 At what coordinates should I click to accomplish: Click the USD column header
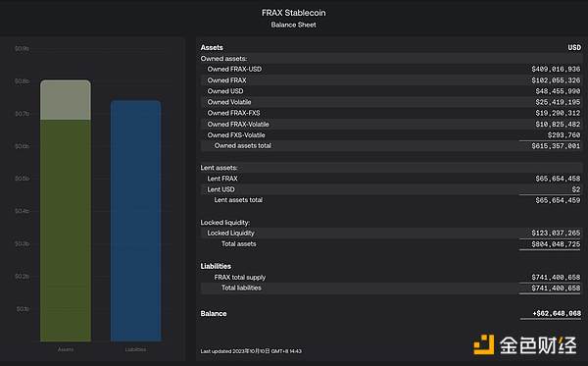click(574, 48)
